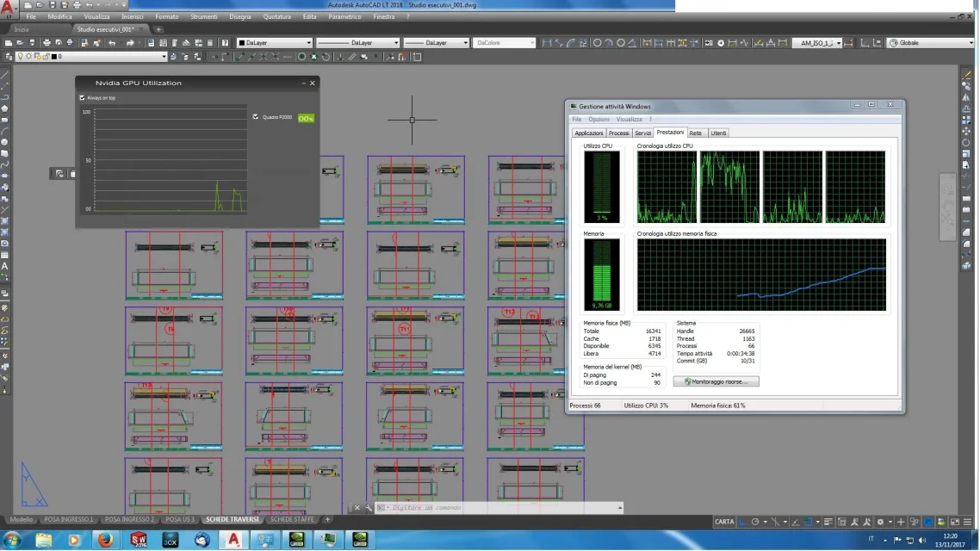The image size is (980, 551).
Task: Click the Plot printer icon in toolbar
Action: tap(46, 43)
